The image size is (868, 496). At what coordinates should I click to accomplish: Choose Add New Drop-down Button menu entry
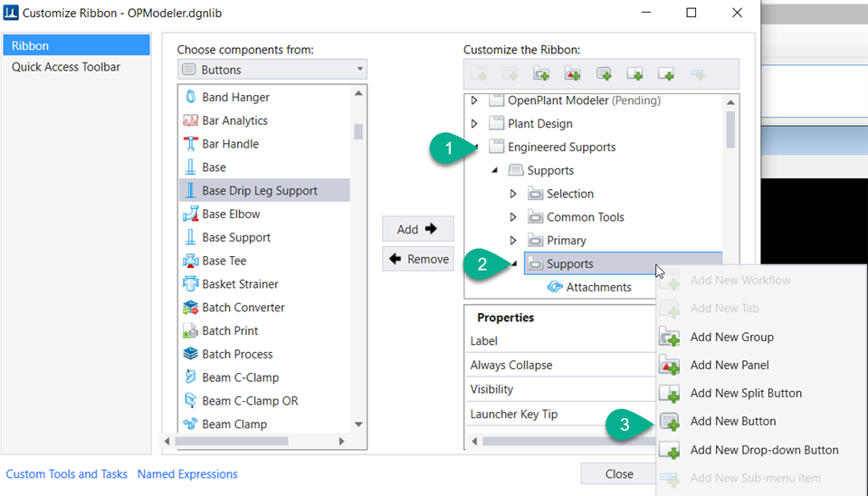[764, 450]
